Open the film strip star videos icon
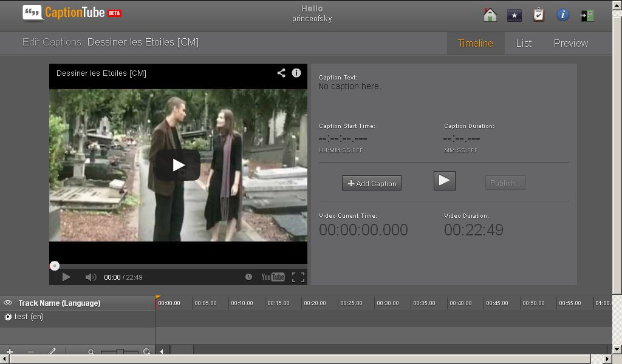Viewport: 622px width, 364px height. (x=514, y=15)
